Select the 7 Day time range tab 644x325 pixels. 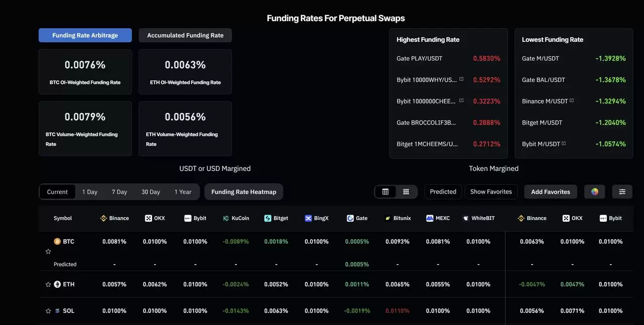119,192
